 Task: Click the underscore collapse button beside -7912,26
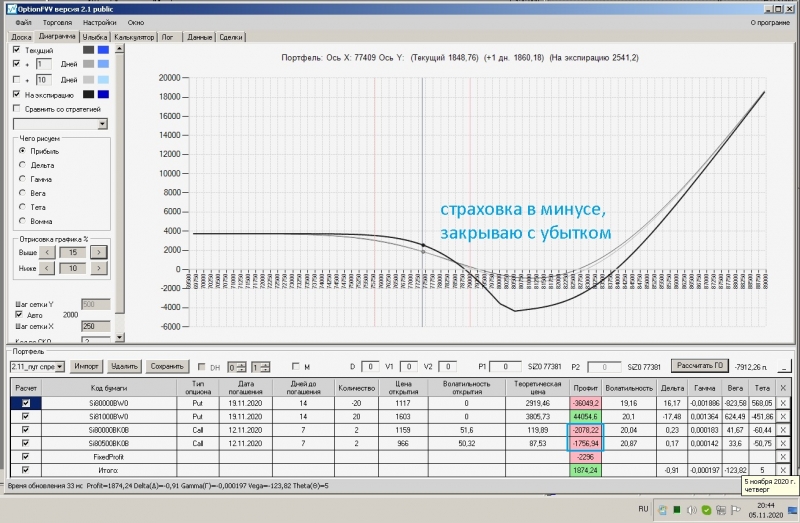pos(785,366)
